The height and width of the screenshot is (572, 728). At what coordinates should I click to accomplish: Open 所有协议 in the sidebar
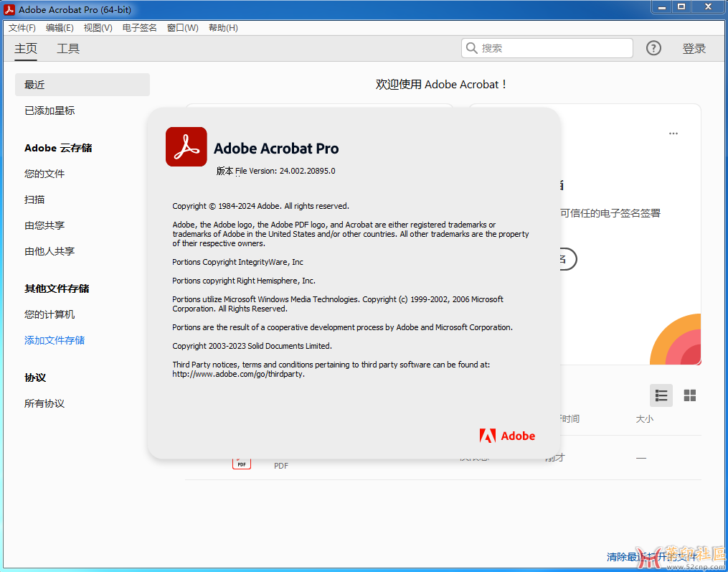click(44, 403)
